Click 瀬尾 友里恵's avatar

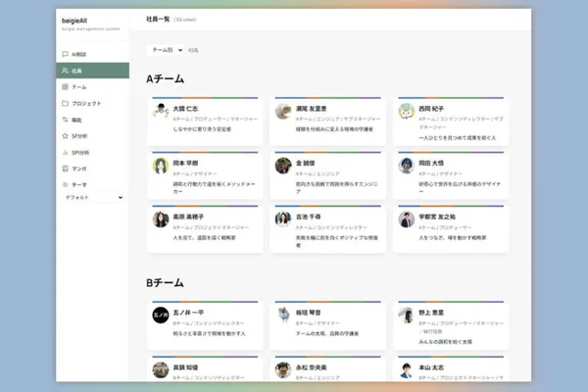point(283,111)
